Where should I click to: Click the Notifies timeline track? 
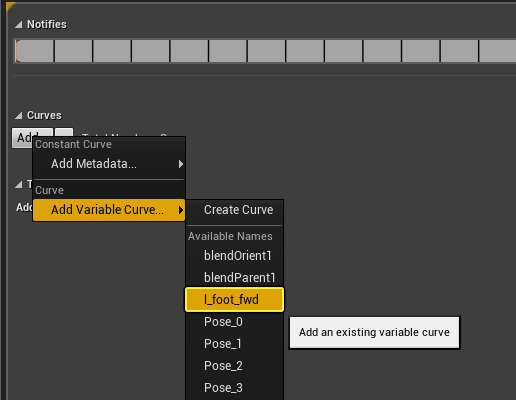coord(265,51)
